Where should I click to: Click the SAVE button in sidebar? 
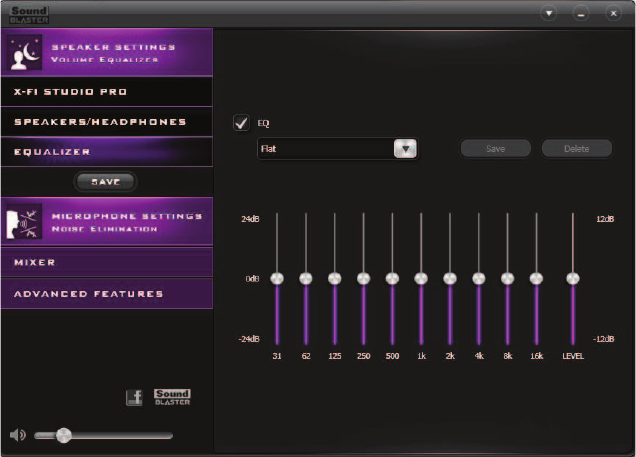tap(105, 182)
